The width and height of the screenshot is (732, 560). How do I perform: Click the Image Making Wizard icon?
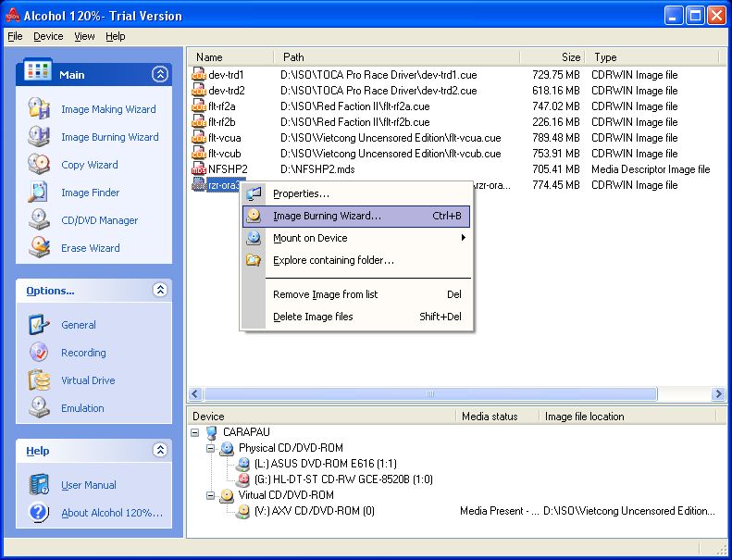point(39,109)
